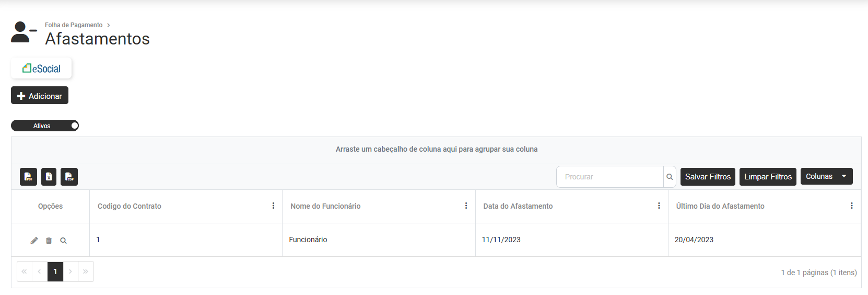Open Nome do Funcionário column menu
The height and width of the screenshot is (295, 868).
(x=466, y=206)
